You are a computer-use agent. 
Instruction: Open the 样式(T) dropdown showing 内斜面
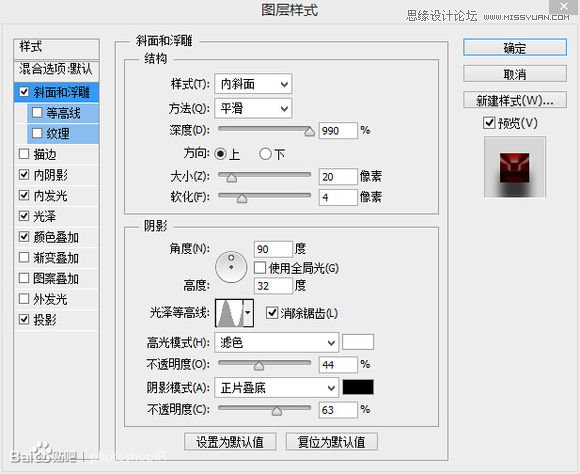click(x=253, y=84)
